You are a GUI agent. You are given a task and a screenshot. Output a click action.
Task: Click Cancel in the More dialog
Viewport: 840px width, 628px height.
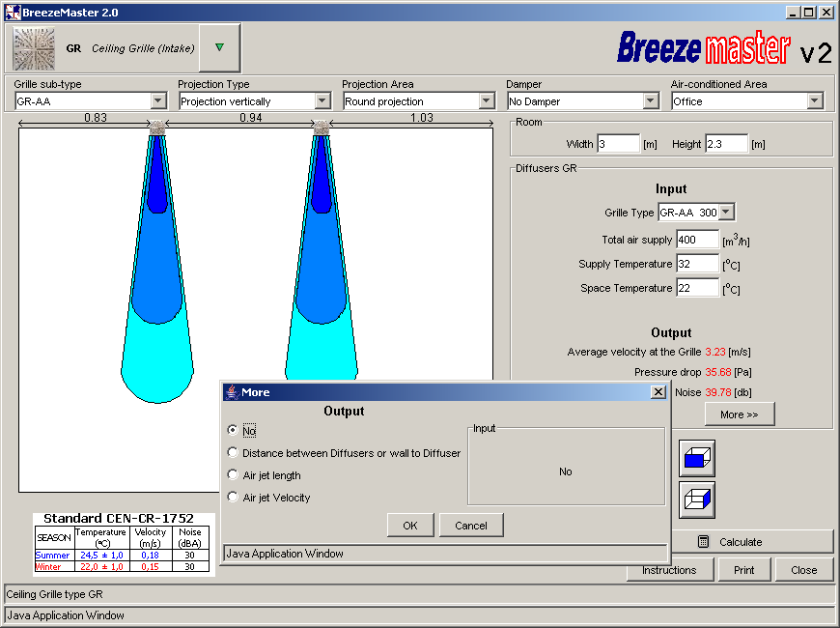(471, 525)
